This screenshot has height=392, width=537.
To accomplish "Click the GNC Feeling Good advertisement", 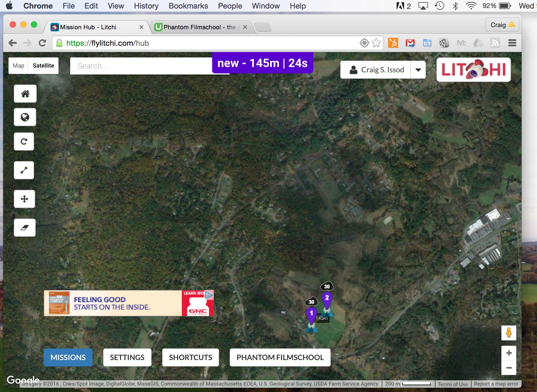I will tap(129, 303).
